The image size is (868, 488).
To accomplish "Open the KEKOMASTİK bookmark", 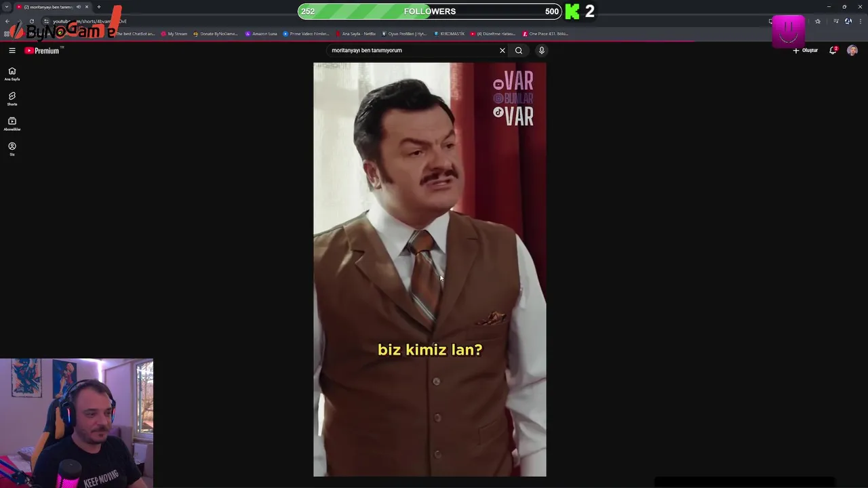I will pos(450,33).
